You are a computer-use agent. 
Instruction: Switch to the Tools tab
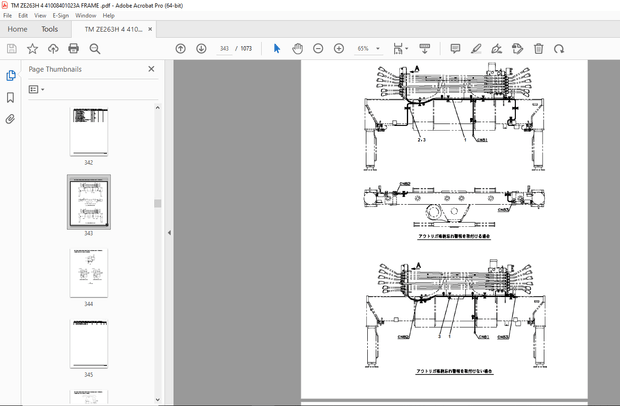[x=49, y=29]
